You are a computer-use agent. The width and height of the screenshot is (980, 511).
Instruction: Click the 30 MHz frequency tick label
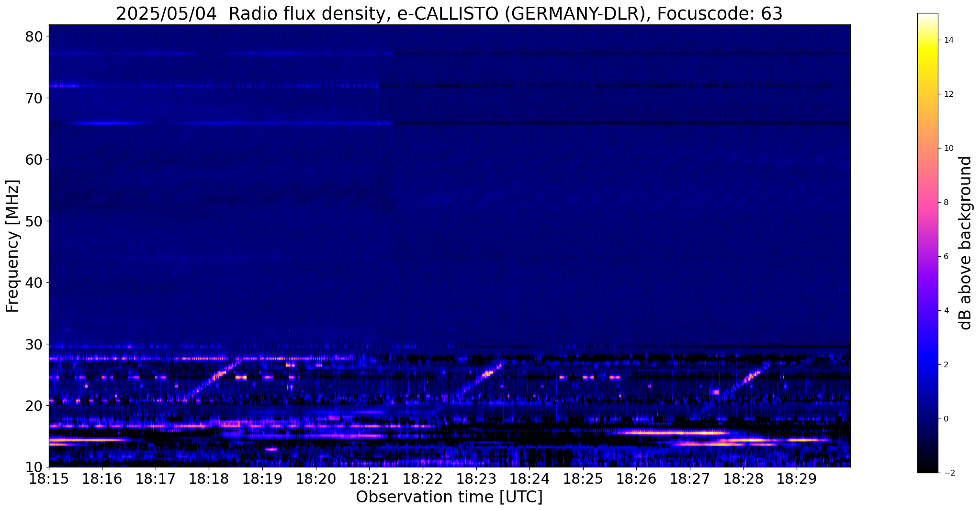[x=34, y=344]
